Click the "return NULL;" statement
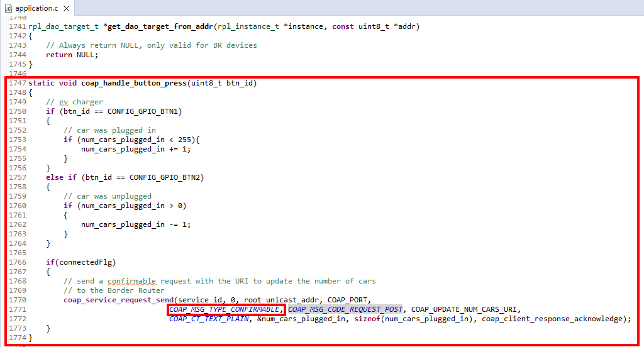This screenshot has width=644, height=347. pyautogui.click(x=72, y=55)
